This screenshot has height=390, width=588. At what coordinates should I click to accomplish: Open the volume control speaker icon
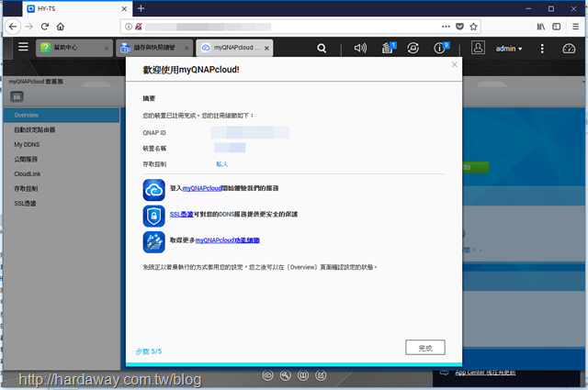coord(360,48)
